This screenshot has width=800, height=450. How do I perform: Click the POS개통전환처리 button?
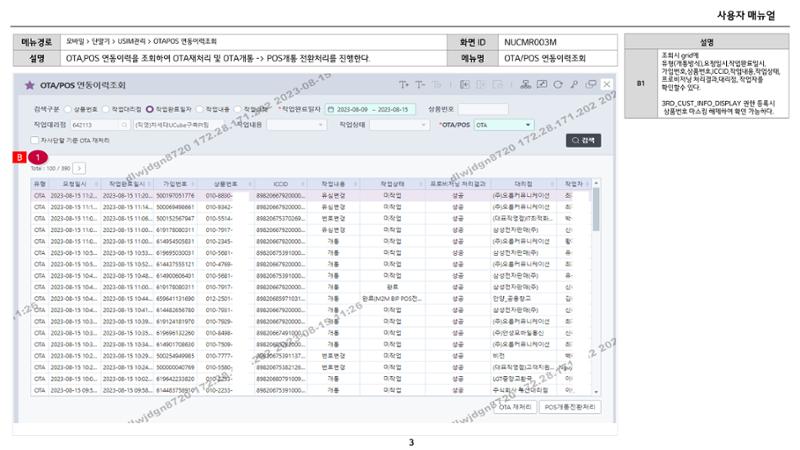(569, 407)
